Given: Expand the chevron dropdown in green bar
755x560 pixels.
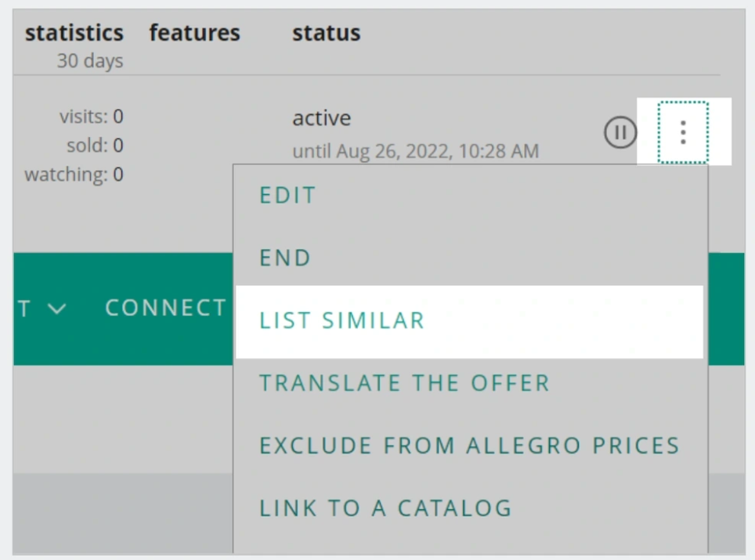Looking at the screenshot, I should point(56,309).
